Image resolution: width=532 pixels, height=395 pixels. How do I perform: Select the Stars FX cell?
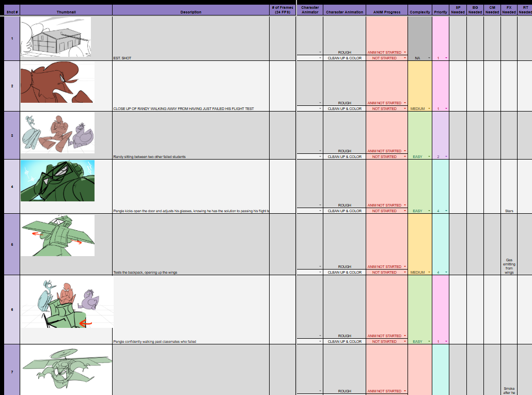click(509, 186)
